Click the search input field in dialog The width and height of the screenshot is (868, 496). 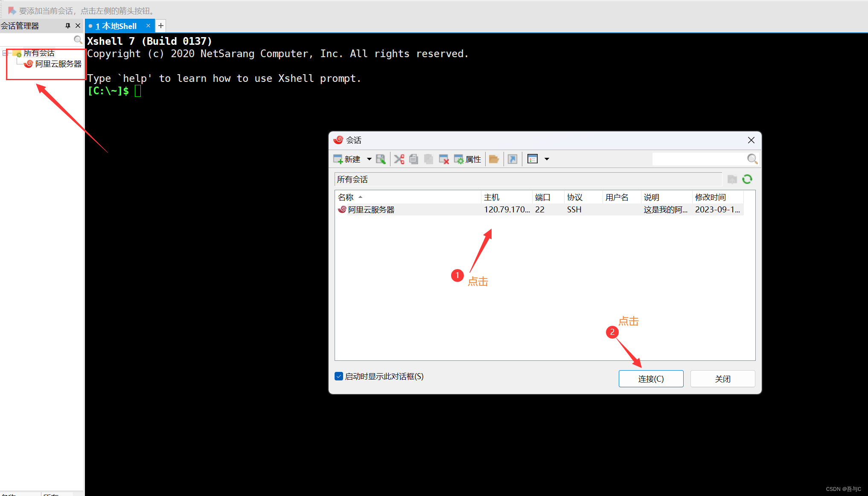(703, 159)
